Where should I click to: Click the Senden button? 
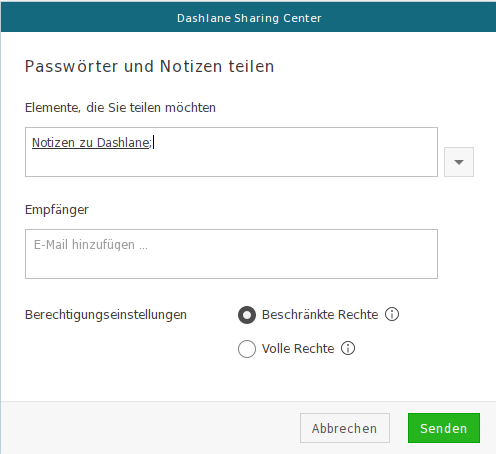pyautogui.click(x=444, y=428)
